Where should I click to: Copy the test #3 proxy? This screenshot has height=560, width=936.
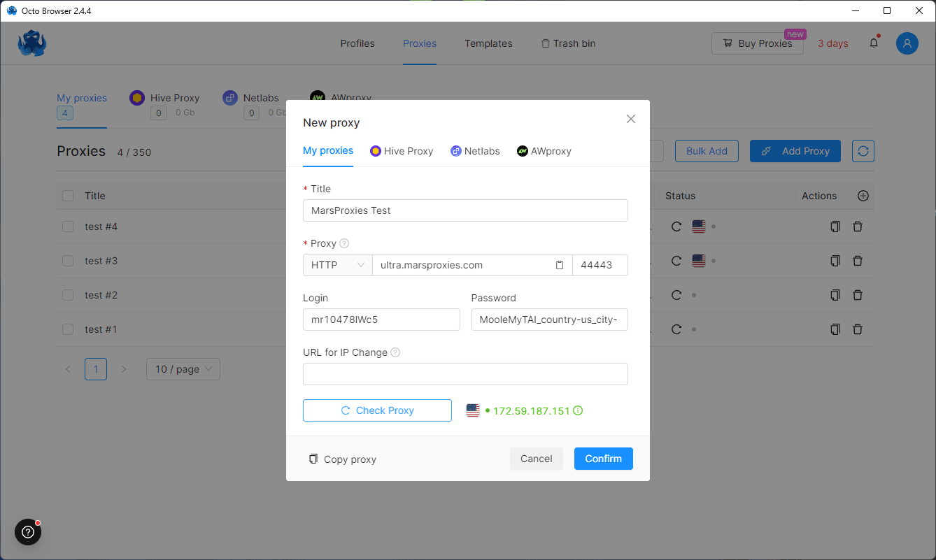point(835,261)
